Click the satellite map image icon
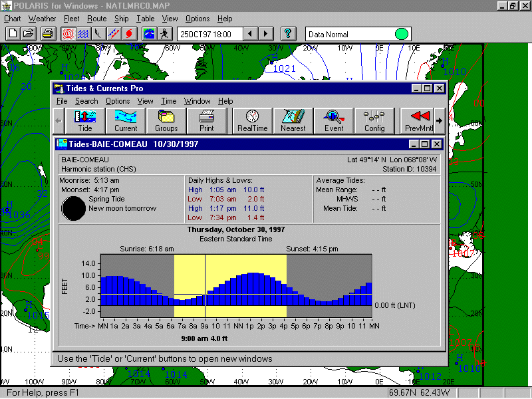 [149, 34]
